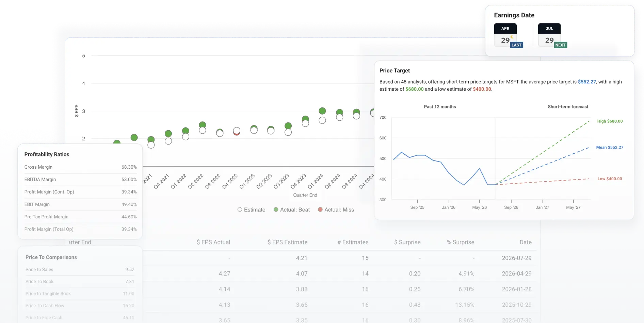Toggle the Actual: Beat legend item
The width and height of the screenshot is (644, 323).
[x=292, y=210]
